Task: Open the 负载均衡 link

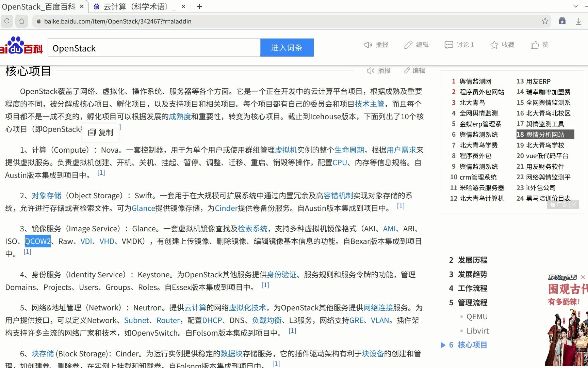Action: coord(267,320)
